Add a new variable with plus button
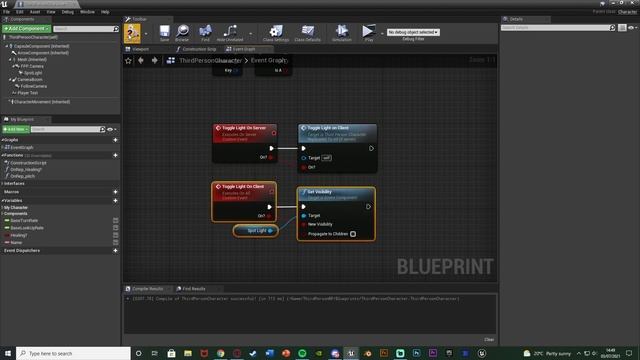The height and width of the screenshot is (360, 640). (x=116, y=200)
